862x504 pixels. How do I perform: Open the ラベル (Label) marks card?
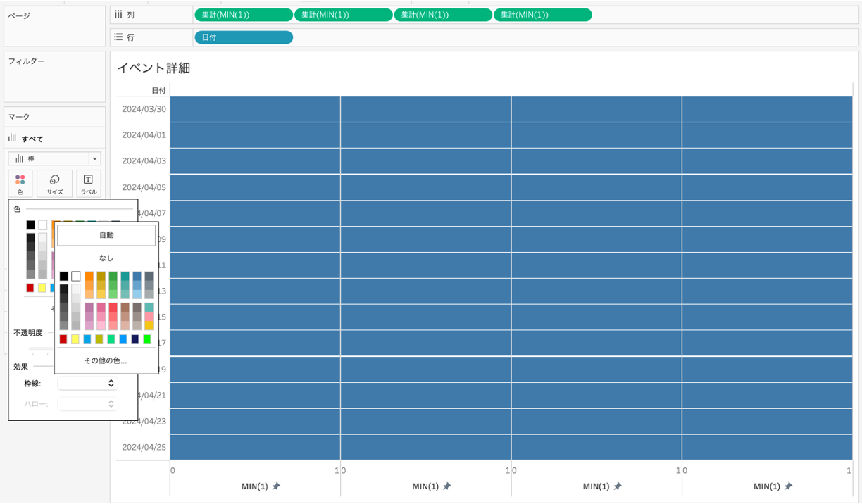click(88, 184)
